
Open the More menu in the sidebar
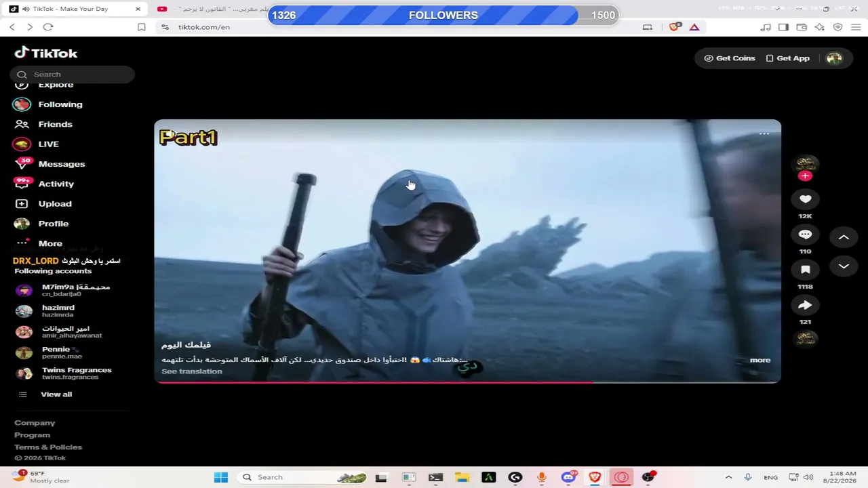pos(38,243)
